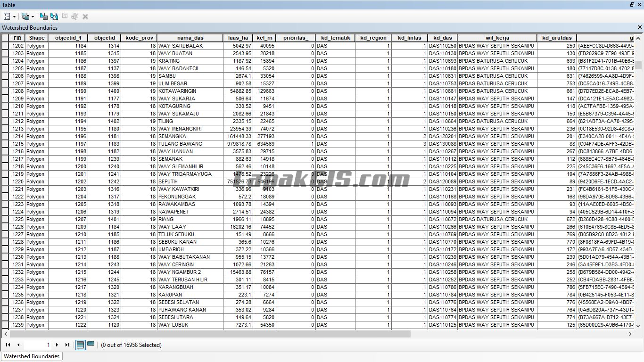Click the luas_ha column header
The image size is (644, 362).
coord(239,38)
